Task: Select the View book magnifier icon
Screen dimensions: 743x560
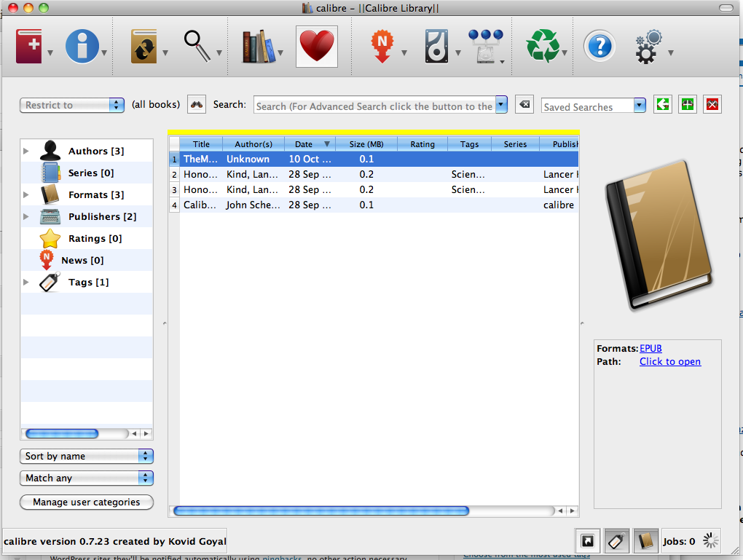Action: click(197, 46)
